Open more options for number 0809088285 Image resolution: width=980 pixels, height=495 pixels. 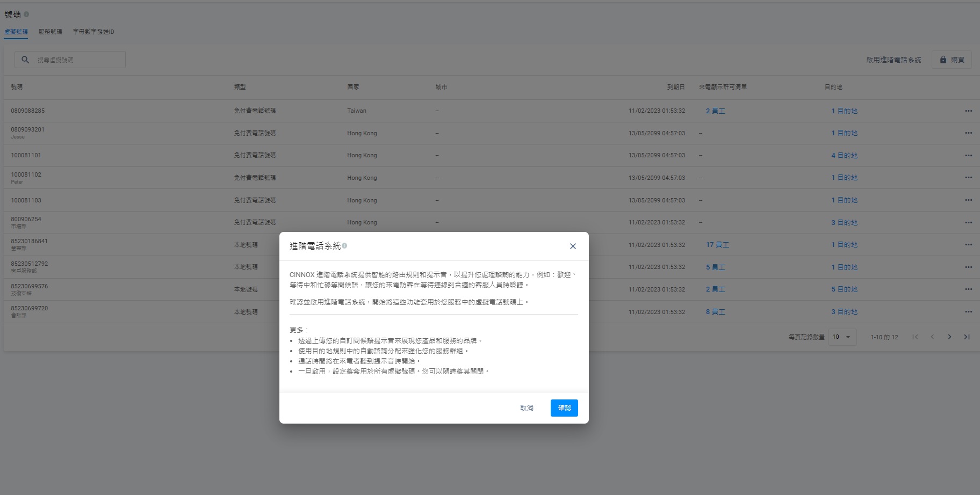click(968, 111)
